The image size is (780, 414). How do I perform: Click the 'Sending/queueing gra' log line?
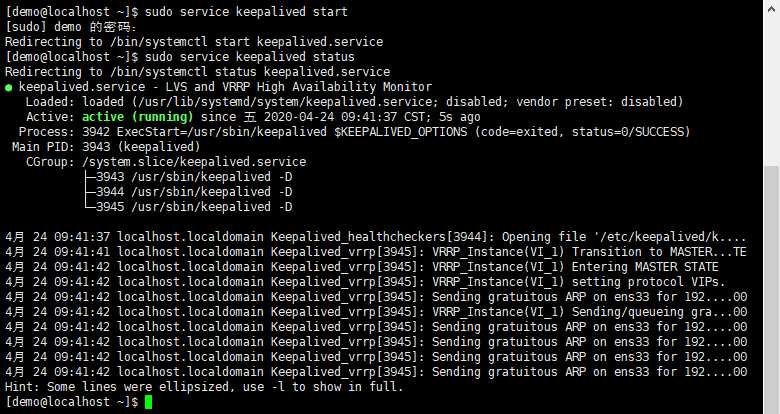pyautogui.click(x=376, y=311)
